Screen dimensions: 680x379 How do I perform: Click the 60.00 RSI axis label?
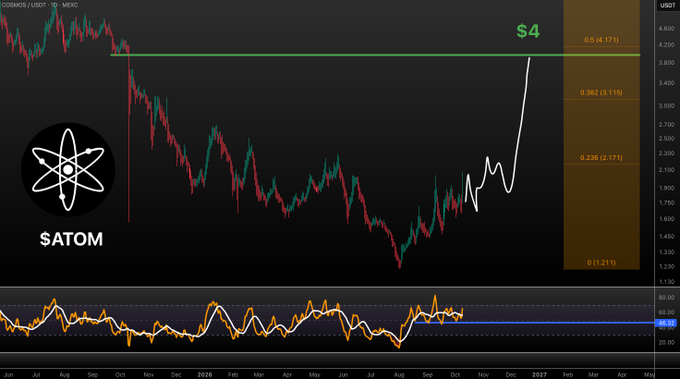(x=666, y=312)
